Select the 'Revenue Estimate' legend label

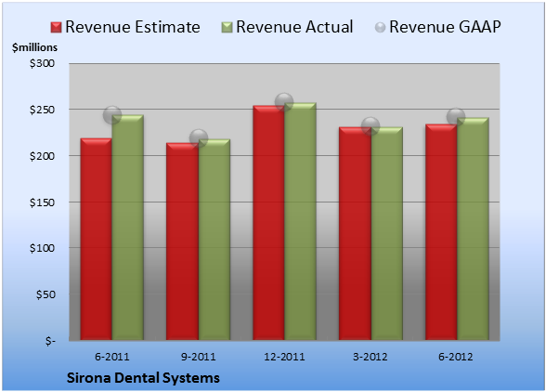click(x=133, y=27)
